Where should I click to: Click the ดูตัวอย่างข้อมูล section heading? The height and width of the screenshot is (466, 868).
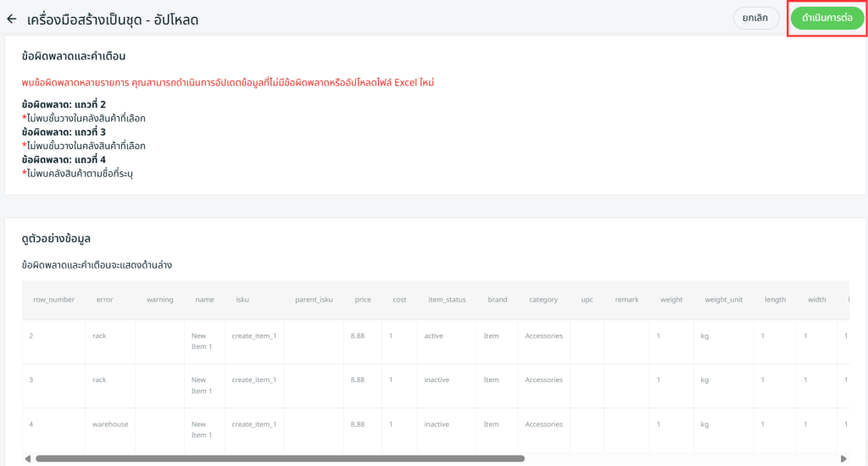coord(56,239)
